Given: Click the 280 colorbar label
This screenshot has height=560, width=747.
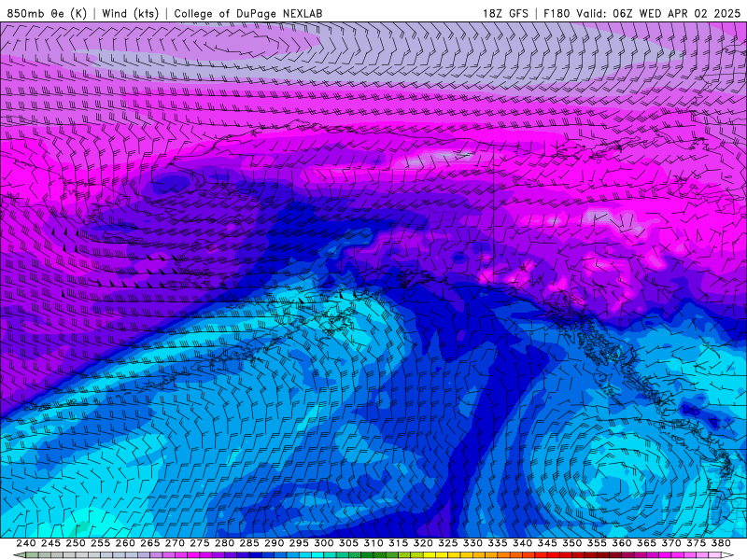Looking at the screenshot, I should tap(224, 543).
